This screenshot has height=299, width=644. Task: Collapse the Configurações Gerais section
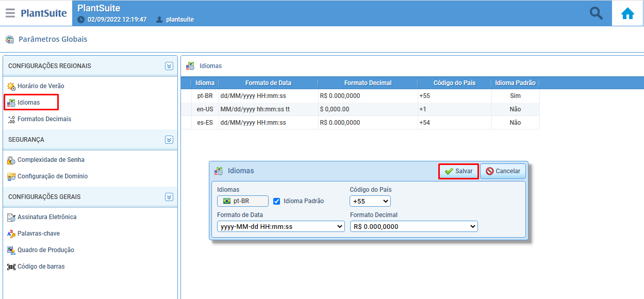[x=169, y=197]
